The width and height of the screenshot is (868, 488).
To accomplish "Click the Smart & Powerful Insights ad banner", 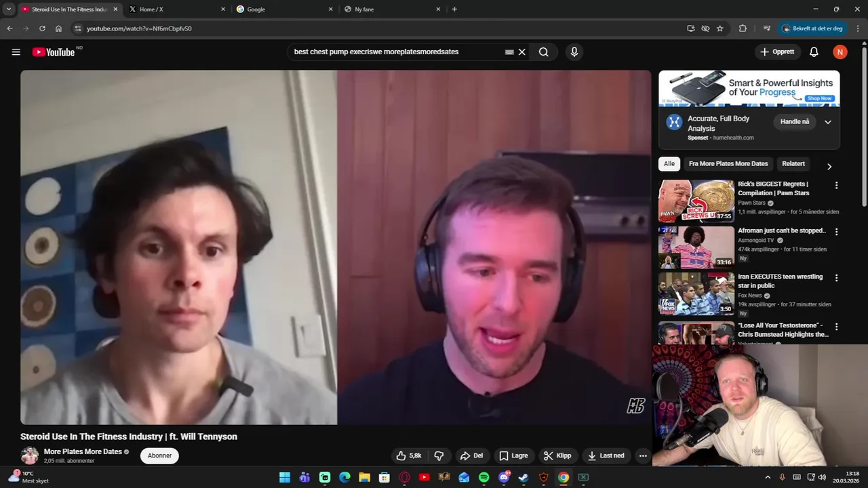I will [x=749, y=88].
